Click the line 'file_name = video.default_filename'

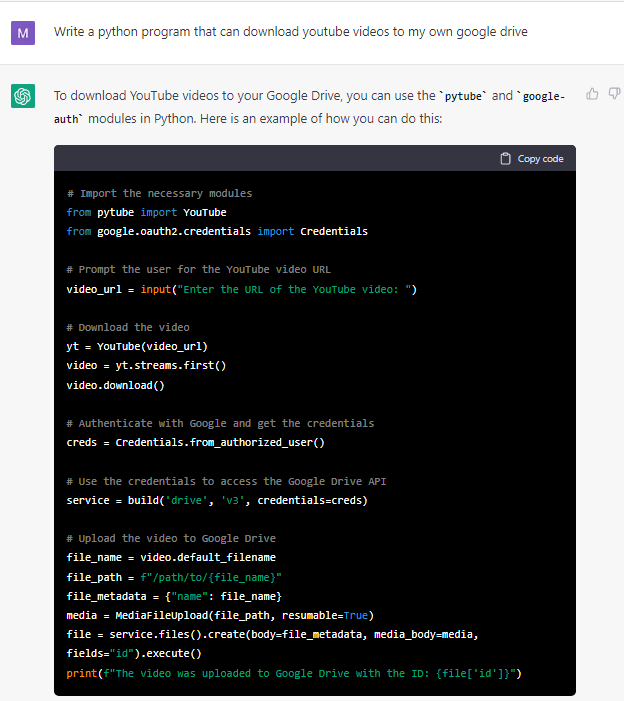pyautogui.click(x=171, y=557)
